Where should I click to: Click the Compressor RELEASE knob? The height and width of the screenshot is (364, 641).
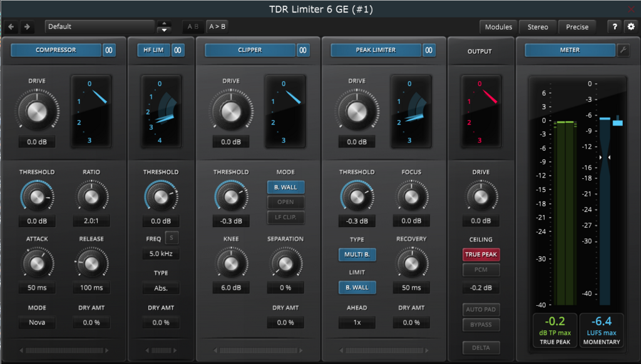click(x=91, y=264)
